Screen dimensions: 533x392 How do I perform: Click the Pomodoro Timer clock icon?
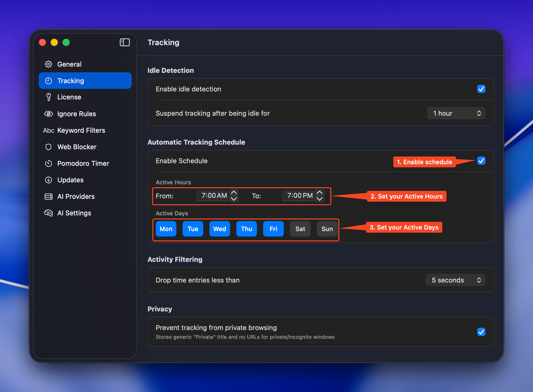pos(49,163)
